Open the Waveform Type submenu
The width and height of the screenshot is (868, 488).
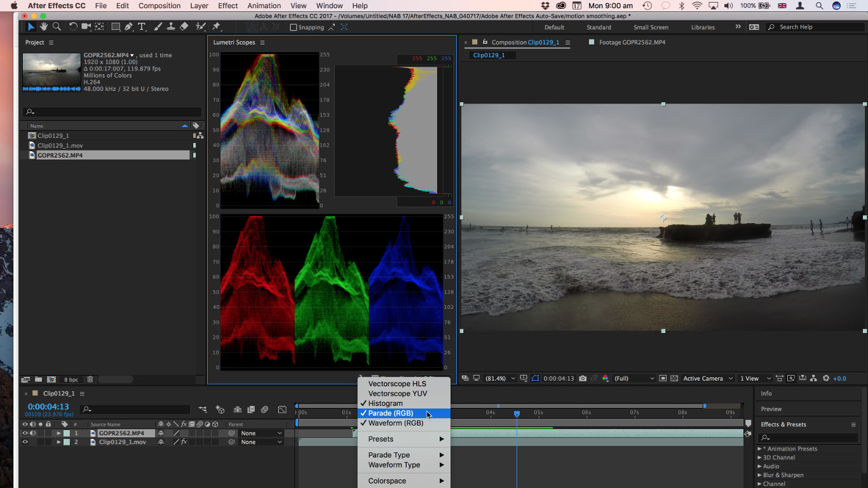point(404,465)
